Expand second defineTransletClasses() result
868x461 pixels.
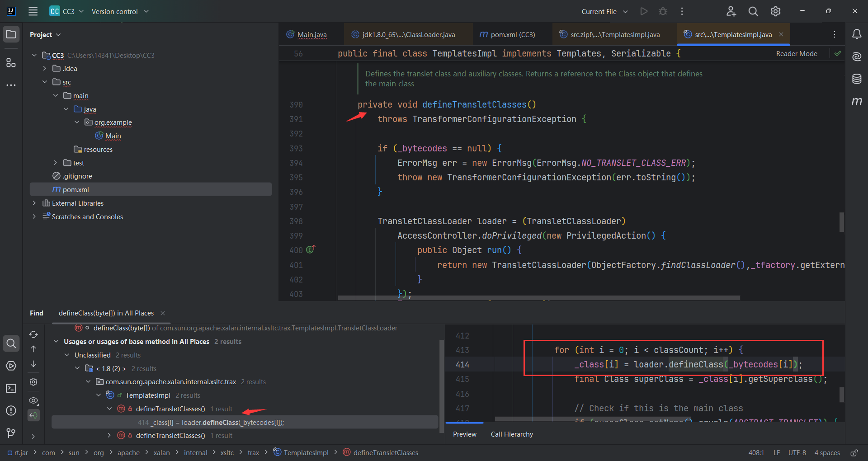coord(109,436)
